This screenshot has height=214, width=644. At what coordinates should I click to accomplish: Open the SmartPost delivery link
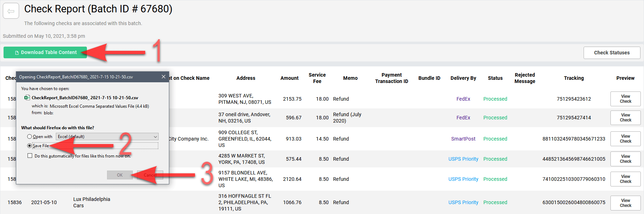(x=463, y=139)
